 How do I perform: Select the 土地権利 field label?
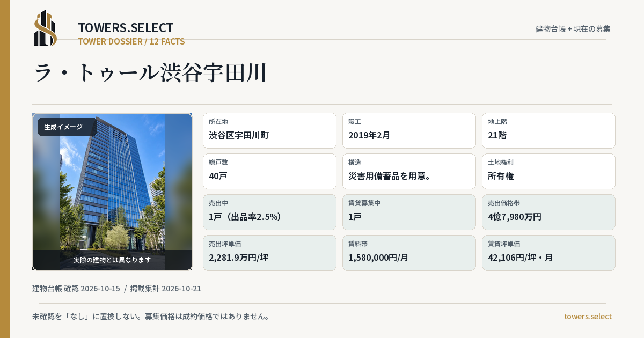click(501, 163)
